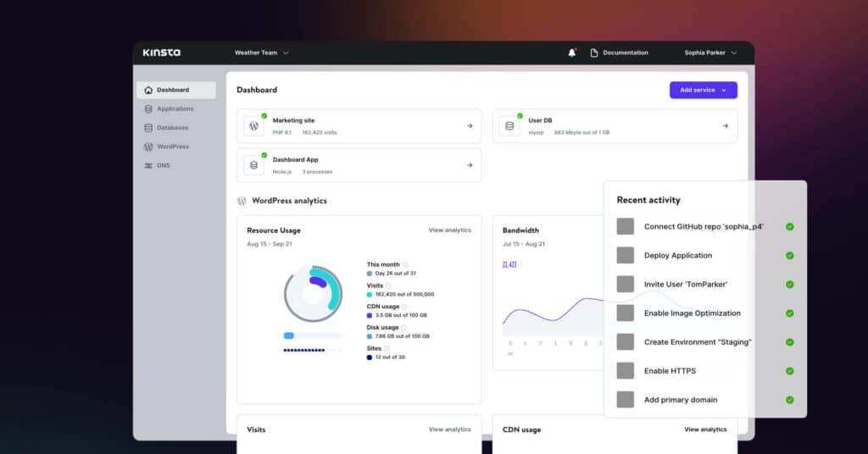Click the info icon beside CDN usage
This screenshot has width=868, height=454.
point(405,307)
